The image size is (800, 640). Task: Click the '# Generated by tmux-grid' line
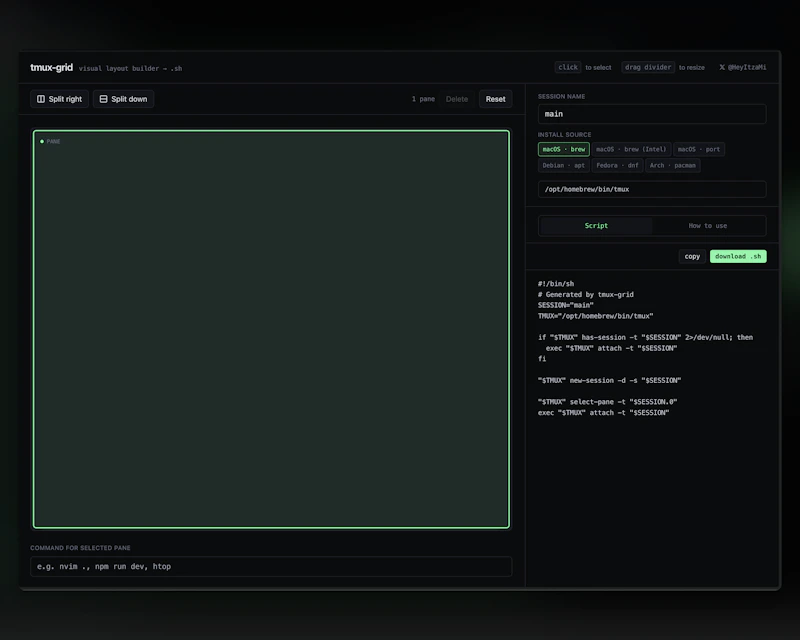pyautogui.click(x=586, y=294)
